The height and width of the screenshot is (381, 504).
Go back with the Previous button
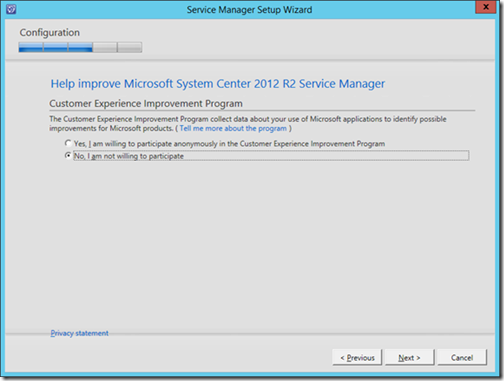pyautogui.click(x=357, y=357)
